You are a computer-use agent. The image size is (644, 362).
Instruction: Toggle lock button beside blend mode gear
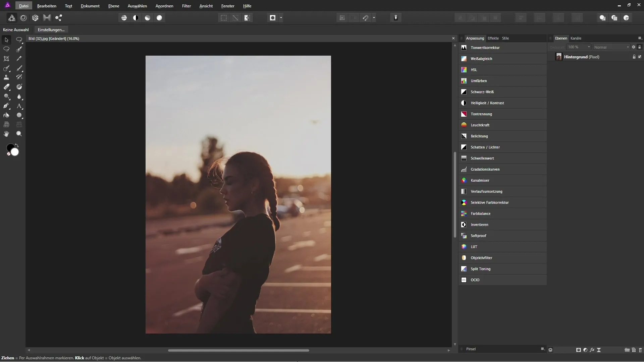(640, 47)
